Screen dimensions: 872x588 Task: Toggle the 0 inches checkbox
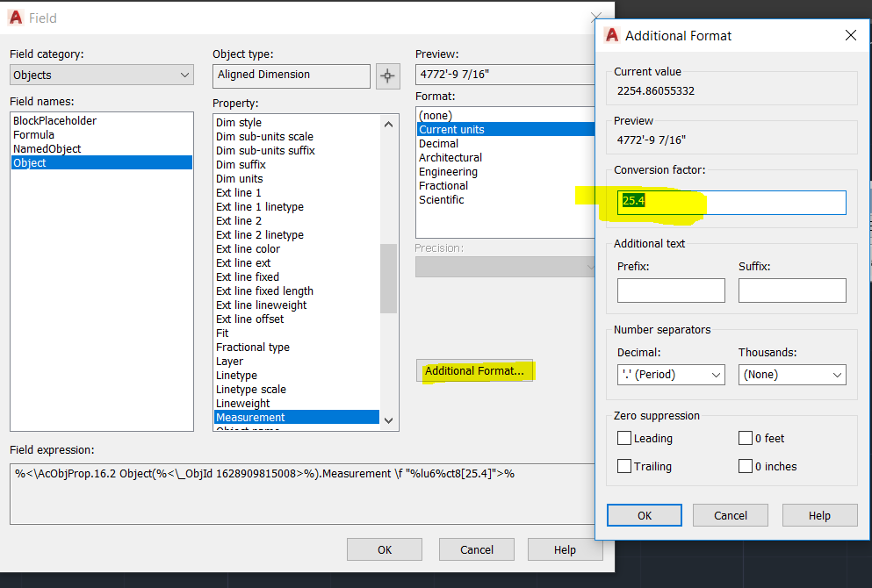(x=746, y=466)
